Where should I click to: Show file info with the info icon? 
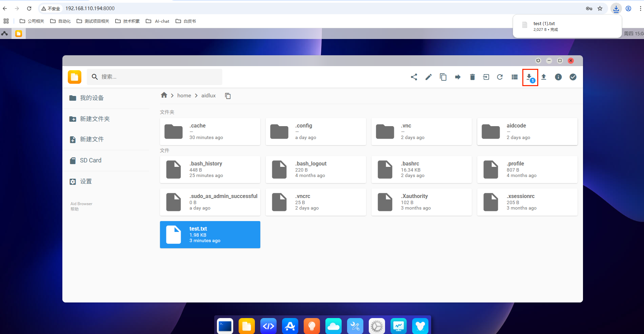558,77
